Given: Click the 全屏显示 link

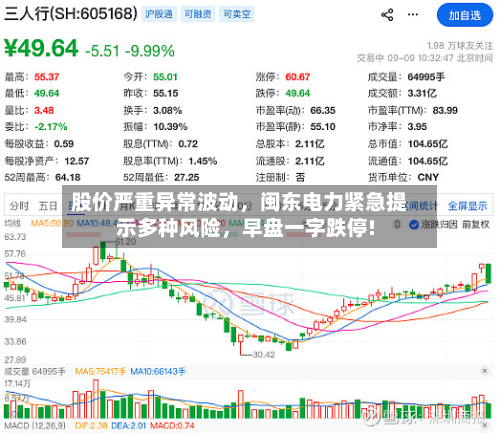Looking at the screenshot, I should click(468, 206).
